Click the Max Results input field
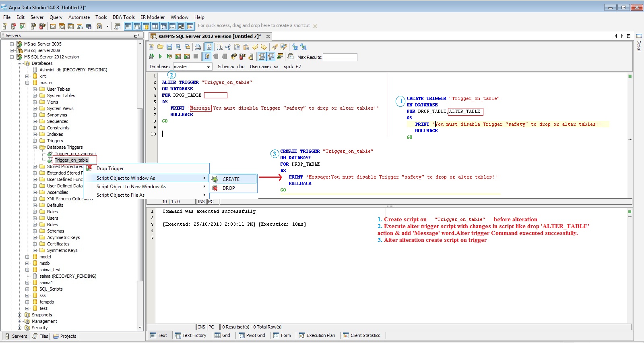The height and width of the screenshot is (343, 644). click(x=340, y=57)
